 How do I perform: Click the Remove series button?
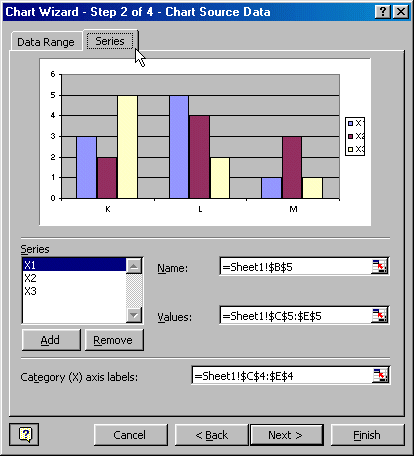pos(114,340)
